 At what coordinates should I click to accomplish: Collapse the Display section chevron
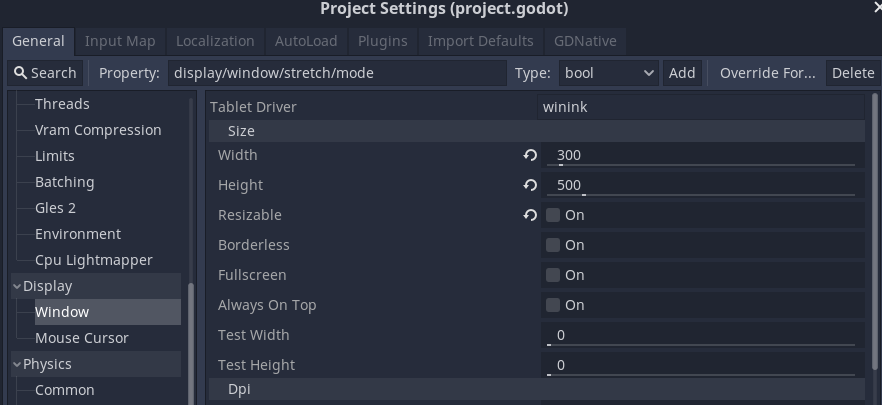click(17, 286)
